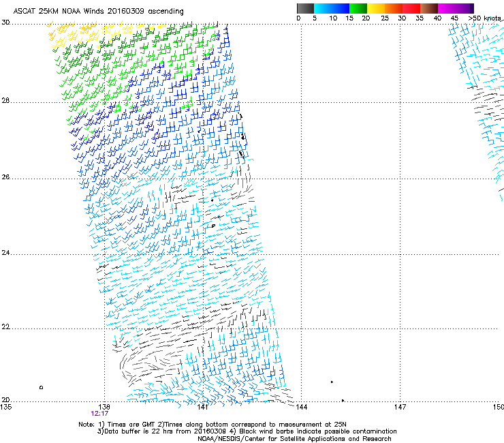Viewport: 504px width, 443px height.
Task: Click the gray 0-5 knots legend color
Action: pos(305,8)
